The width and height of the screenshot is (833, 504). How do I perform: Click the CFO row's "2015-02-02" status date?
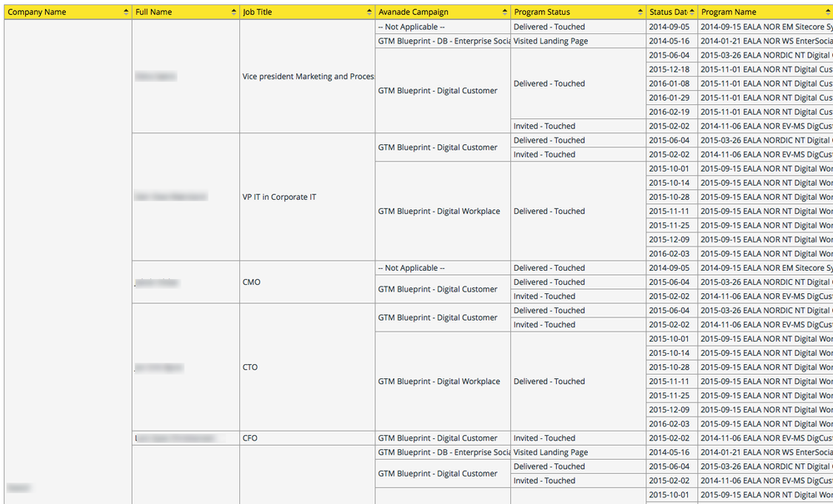(x=672, y=438)
